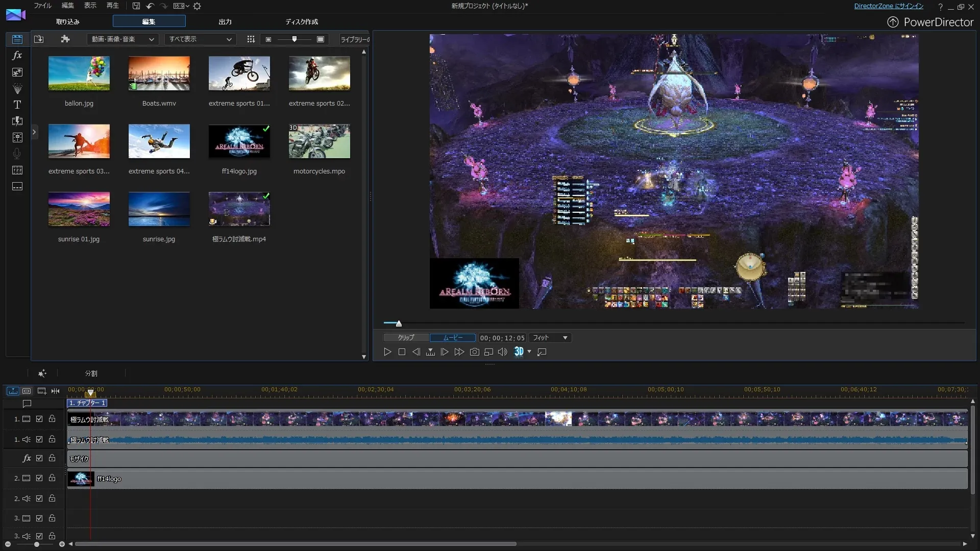The width and height of the screenshot is (980, 551).
Task: Click the preview timecode field
Action: (x=502, y=338)
